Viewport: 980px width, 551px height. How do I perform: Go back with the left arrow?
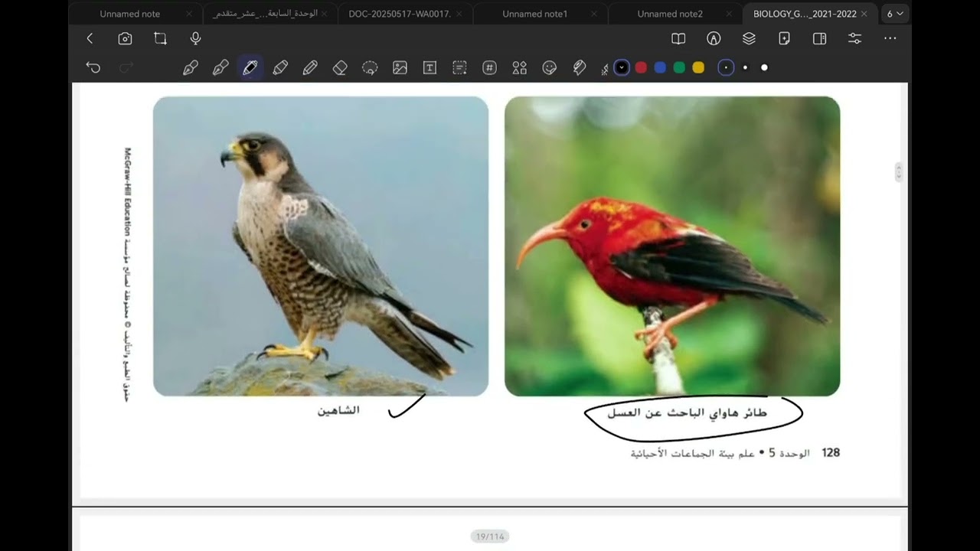pos(90,38)
